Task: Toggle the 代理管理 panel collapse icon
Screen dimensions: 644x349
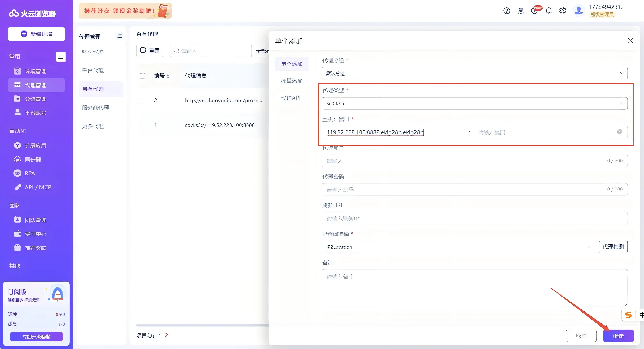Action: pyautogui.click(x=120, y=36)
